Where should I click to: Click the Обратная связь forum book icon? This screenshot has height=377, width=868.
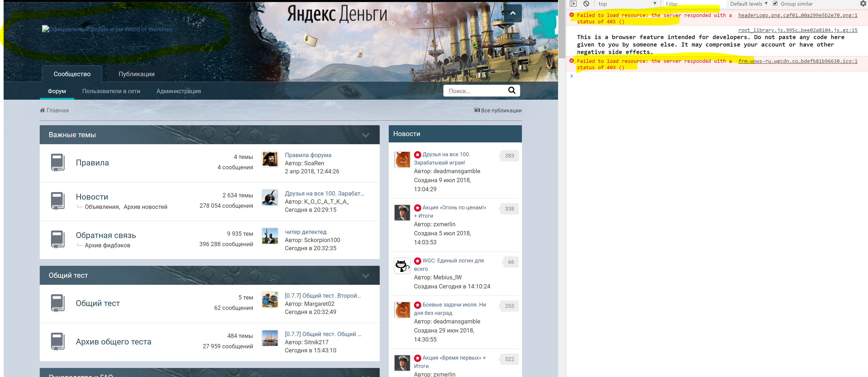click(x=58, y=240)
